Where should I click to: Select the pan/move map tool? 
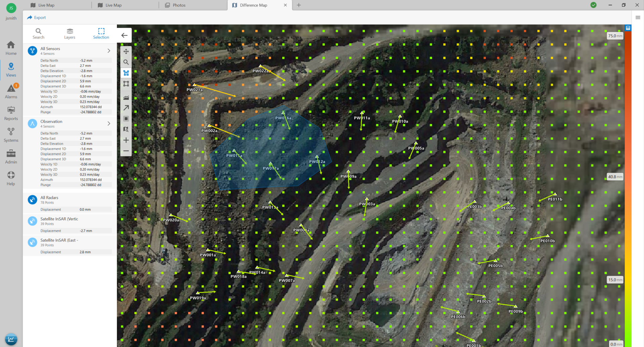coord(126,51)
